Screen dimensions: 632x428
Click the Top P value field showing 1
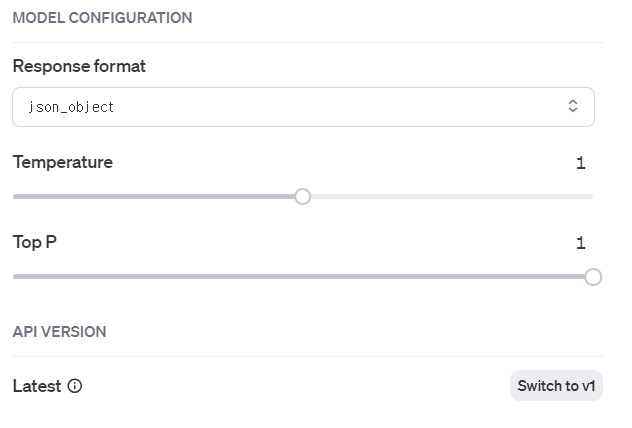[x=580, y=243]
